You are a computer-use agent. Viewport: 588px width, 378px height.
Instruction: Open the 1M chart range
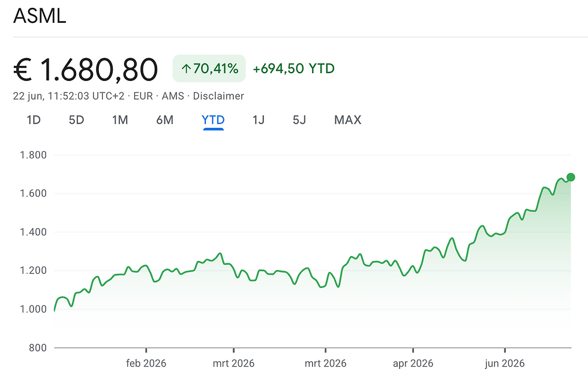coord(120,120)
